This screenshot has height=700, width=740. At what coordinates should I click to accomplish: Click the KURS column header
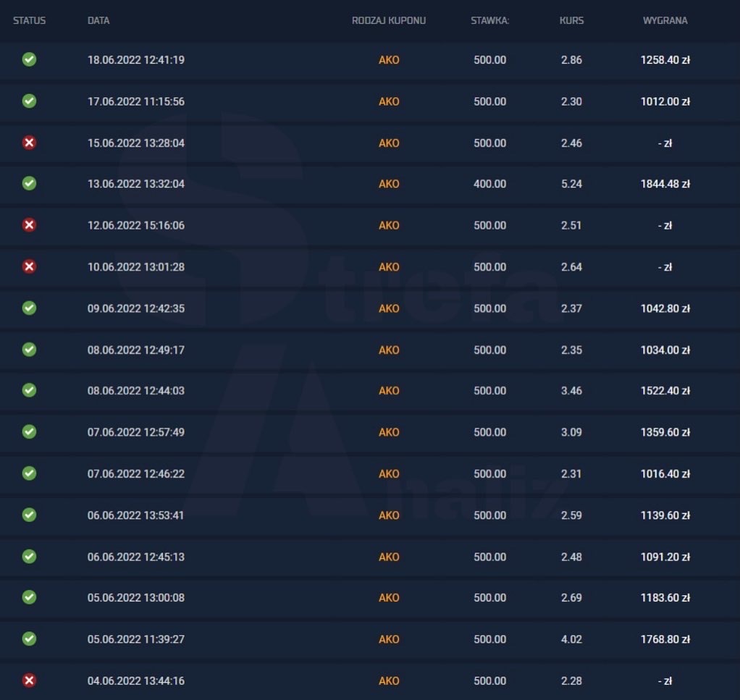(x=571, y=20)
